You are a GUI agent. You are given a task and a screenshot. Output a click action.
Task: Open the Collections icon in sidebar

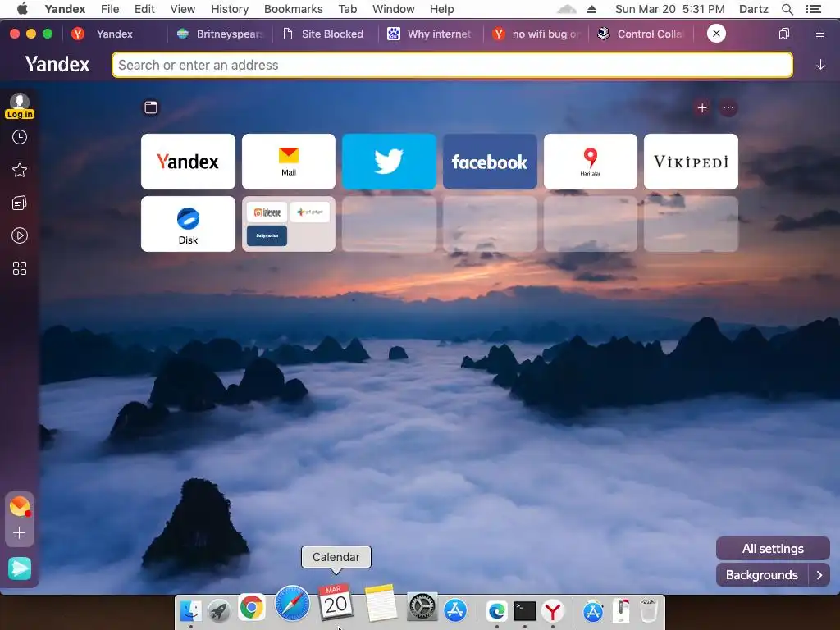[20, 203]
